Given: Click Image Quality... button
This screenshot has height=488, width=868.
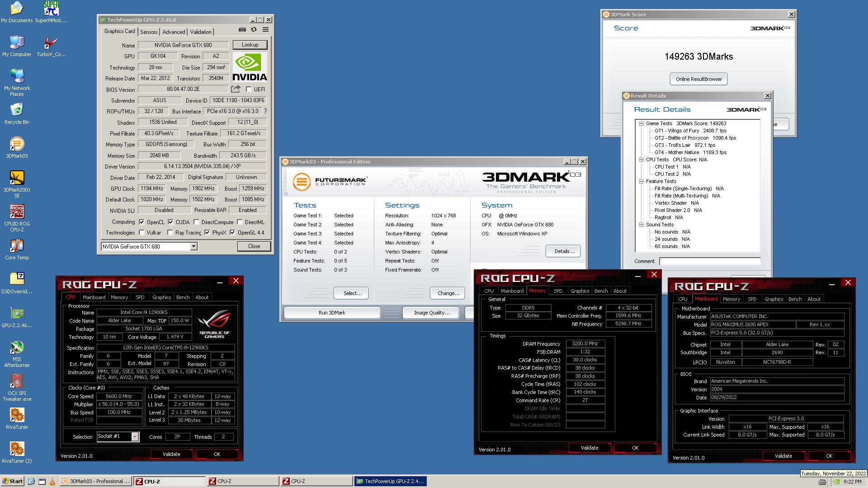Looking at the screenshot, I should tap(432, 313).
